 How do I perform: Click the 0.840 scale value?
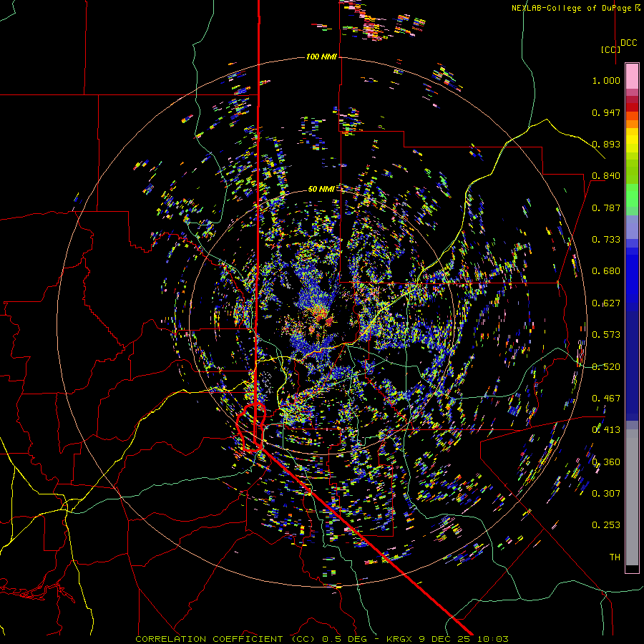[x=606, y=176]
